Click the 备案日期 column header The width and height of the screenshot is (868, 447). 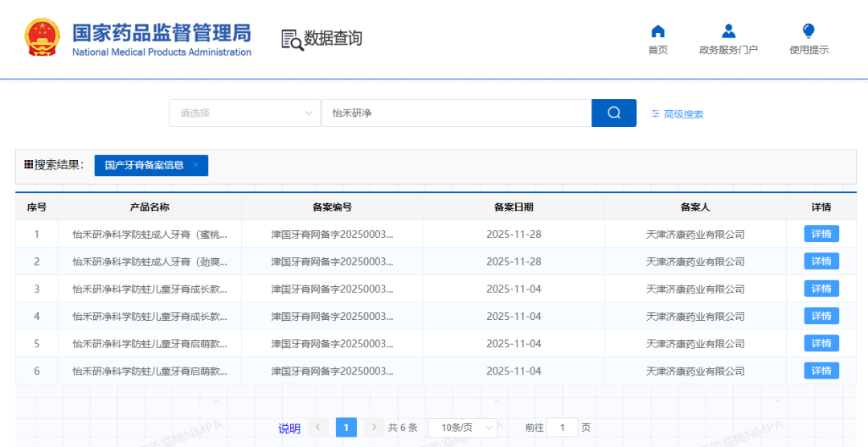[x=514, y=207]
